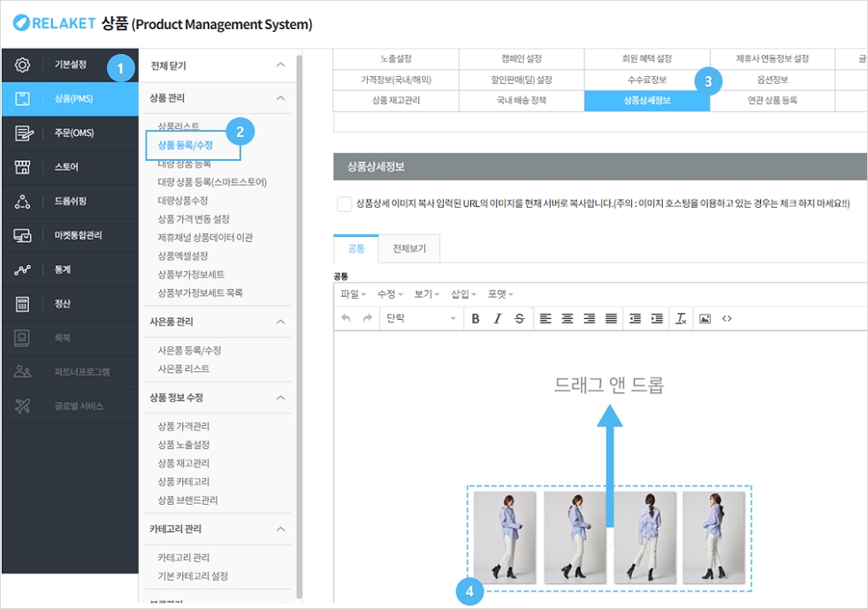
Task: Select the 옵션정보 tab
Action: click(x=773, y=80)
